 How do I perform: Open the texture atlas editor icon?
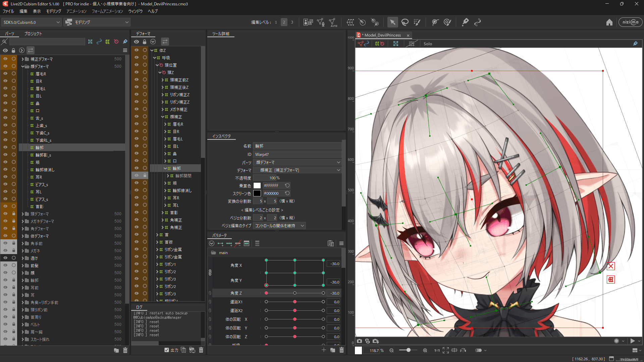pos(308,22)
